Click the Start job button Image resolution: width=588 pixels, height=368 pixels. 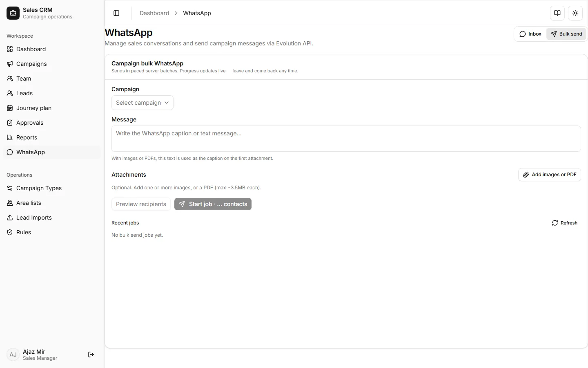click(213, 204)
